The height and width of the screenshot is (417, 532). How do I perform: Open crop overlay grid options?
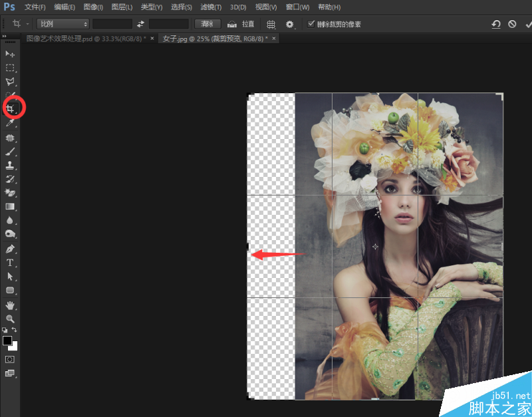point(271,25)
